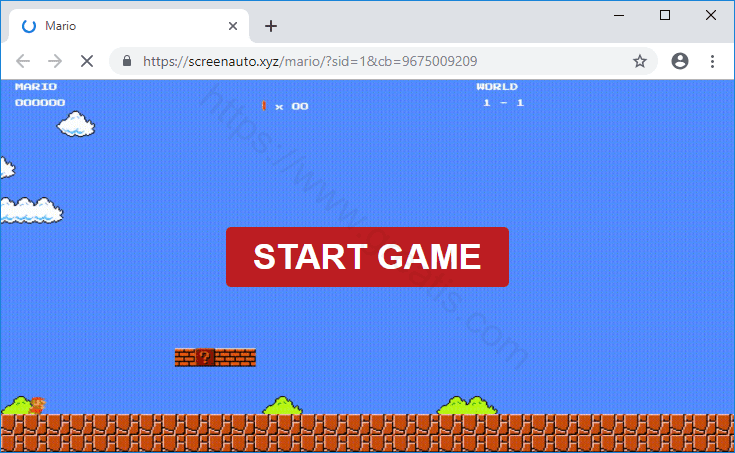Image resolution: width=735 pixels, height=453 pixels.
Task: Select the Mario browser tab
Action: pyautogui.click(x=120, y=26)
